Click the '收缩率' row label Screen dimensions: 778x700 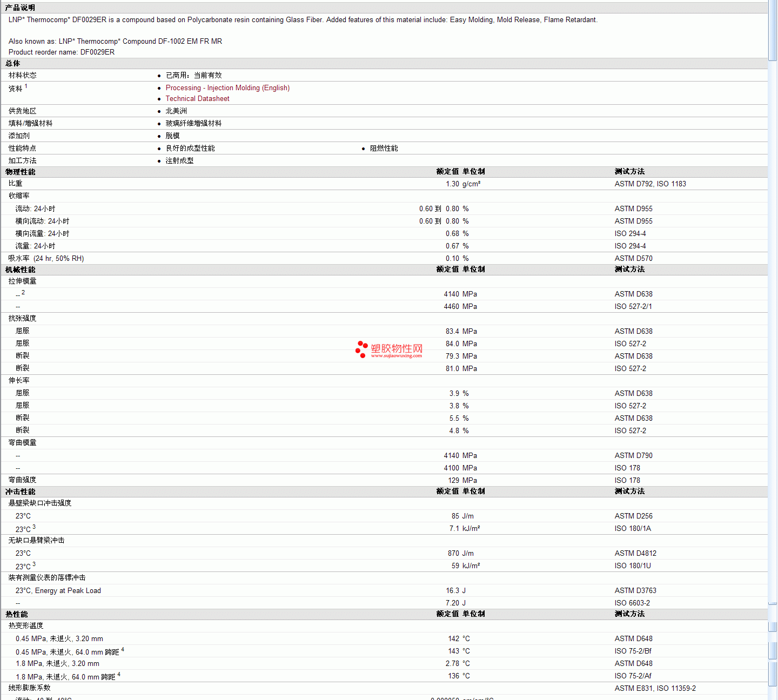coord(19,196)
